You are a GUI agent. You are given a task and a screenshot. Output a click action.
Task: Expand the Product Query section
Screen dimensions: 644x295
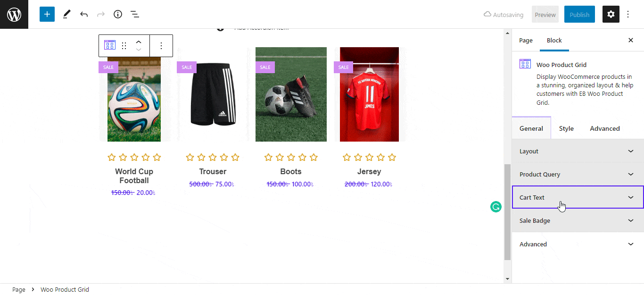coord(578,174)
